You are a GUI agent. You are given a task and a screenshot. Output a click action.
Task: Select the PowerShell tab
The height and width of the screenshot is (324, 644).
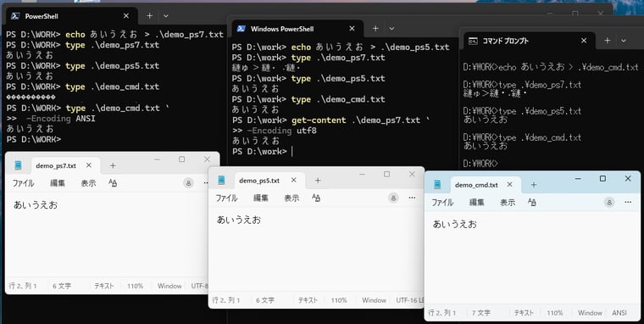(72, 16)
